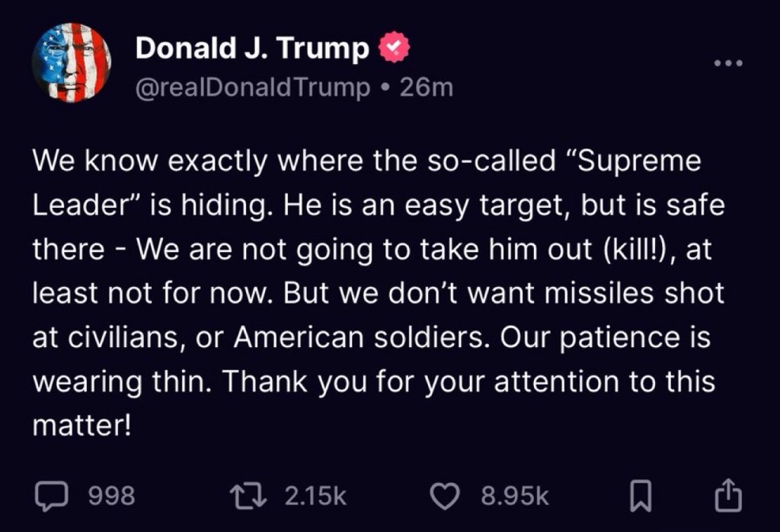
Task: Click the 8.95k likes count
Action: [x=515, y=497]
